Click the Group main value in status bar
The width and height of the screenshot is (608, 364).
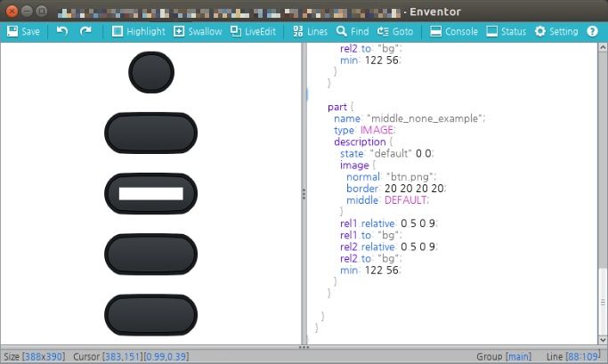click(518, 357)
